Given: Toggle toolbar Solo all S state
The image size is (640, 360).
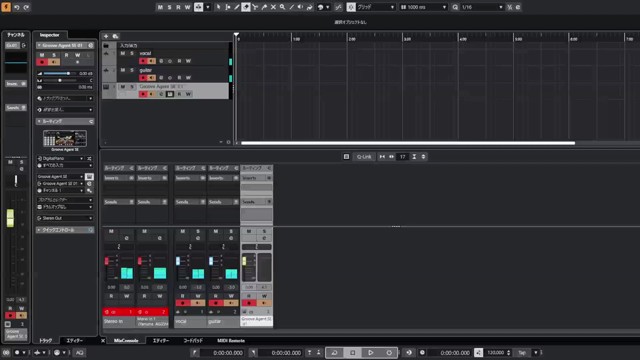Looking at the screenshot, I should (169, 7).
